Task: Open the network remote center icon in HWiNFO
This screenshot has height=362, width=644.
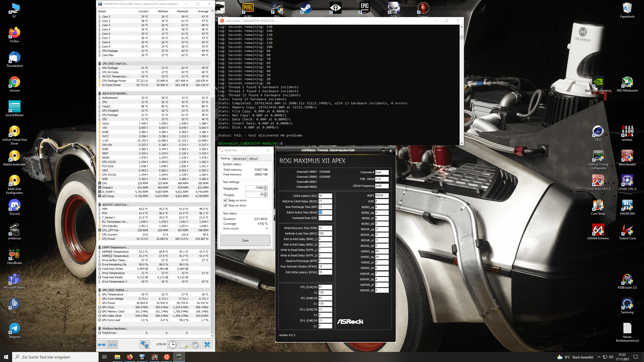Action: coord(145,345)
